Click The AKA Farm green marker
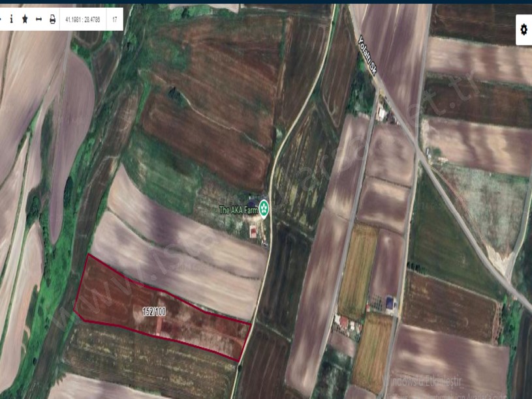This screenshot has width=532, height=399. point(264,209)
